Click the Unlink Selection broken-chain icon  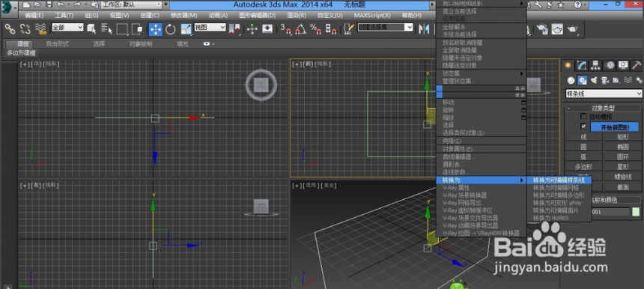(25, 28)
